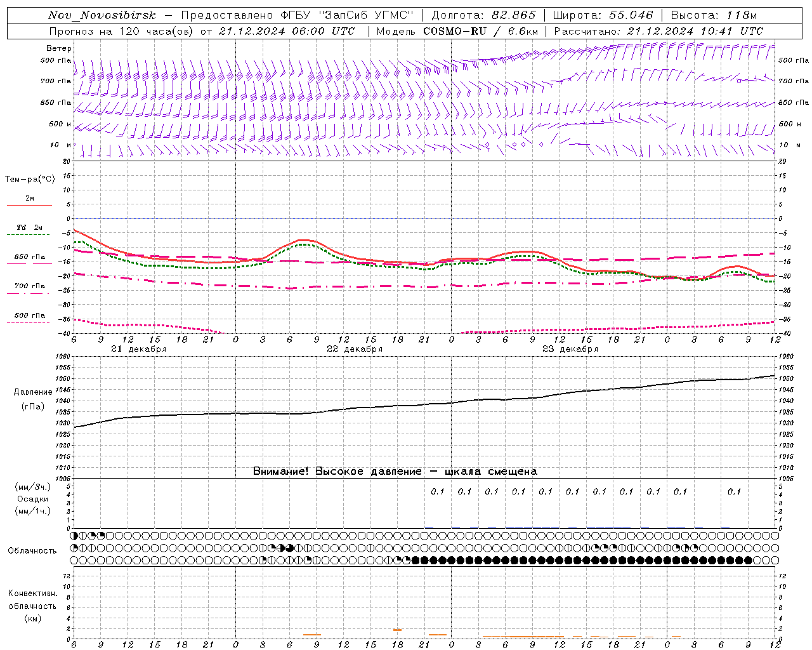Click 1060 on the left pressure axis
The width and height of the screenshot is (812, 650).
click(63, 357)
